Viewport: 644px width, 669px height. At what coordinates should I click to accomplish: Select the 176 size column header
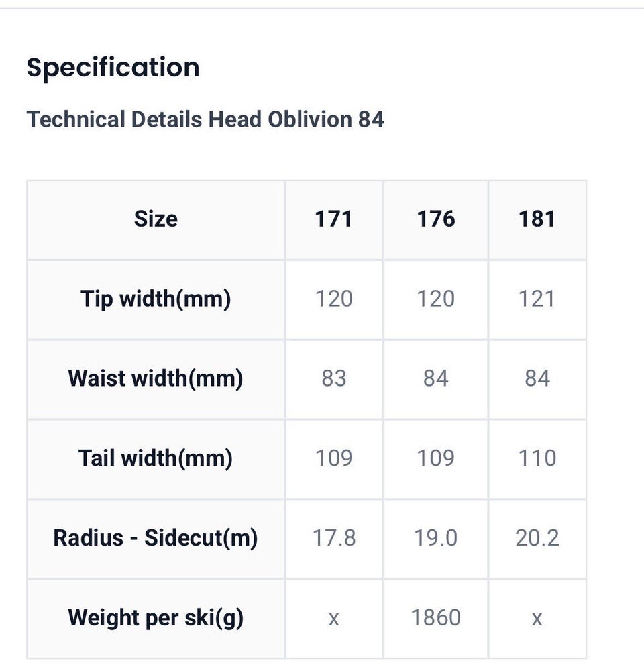click(436, 219)
